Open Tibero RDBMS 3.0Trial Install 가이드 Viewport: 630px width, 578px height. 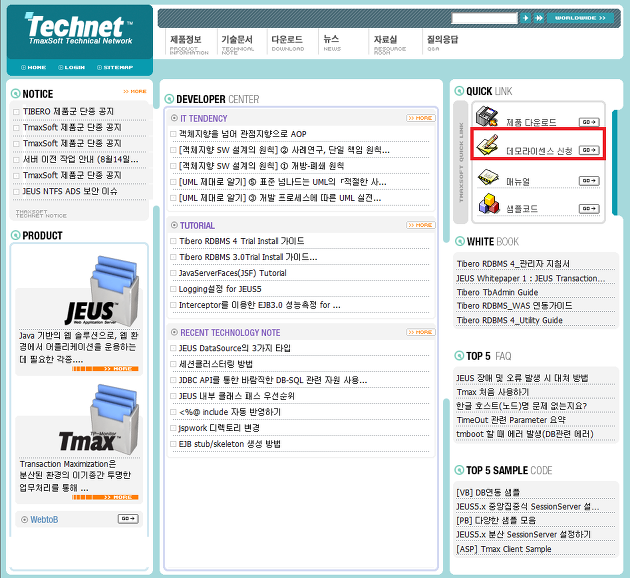pos(248,257)
